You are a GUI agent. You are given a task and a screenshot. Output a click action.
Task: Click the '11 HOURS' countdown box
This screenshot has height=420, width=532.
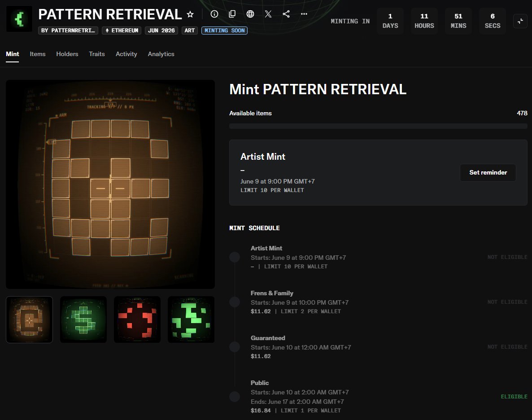(x=424, y=21)
